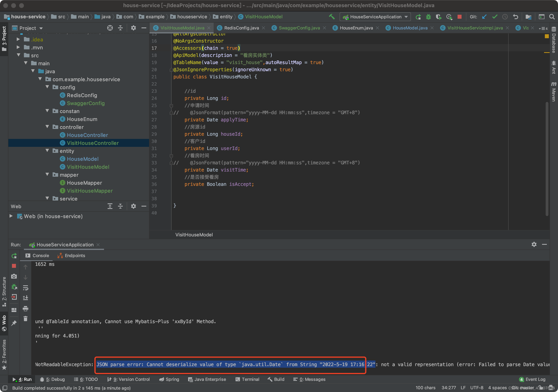Clear console with trash icon

[26, 318]
